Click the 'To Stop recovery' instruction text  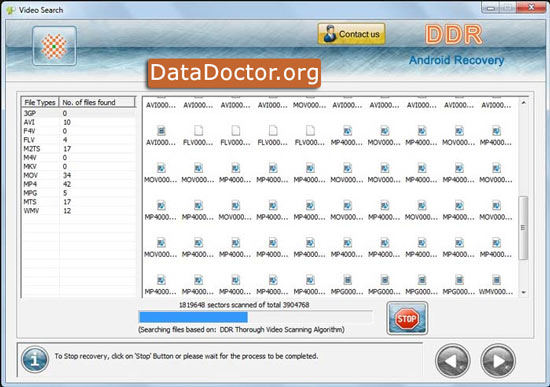point(186,356)
